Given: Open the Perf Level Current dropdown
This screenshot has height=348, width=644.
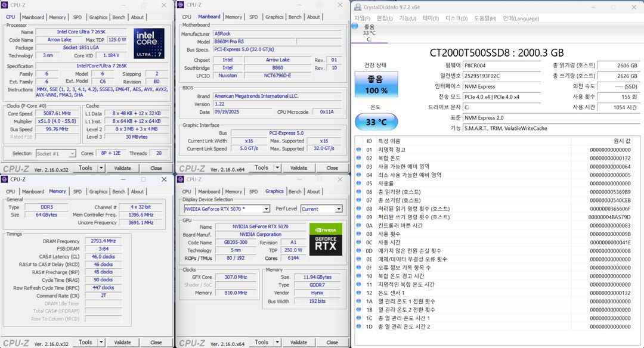Looking at the screenshot, I should pos(339,209).
